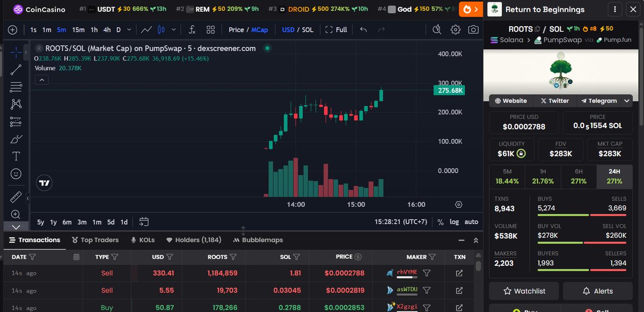Open chart settings gear

pyautogui.click(x=455, y=30)
